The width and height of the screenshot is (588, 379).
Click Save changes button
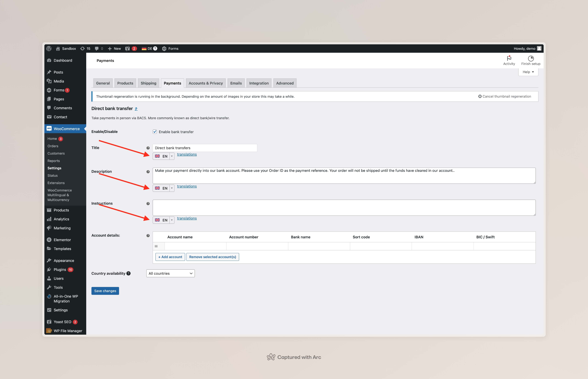(105, 291)
